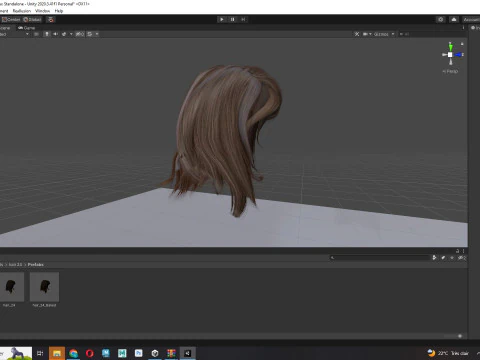480x360 pixels.
Task: Click the blue Z axis of gizmo
Action: pos(459,55)
